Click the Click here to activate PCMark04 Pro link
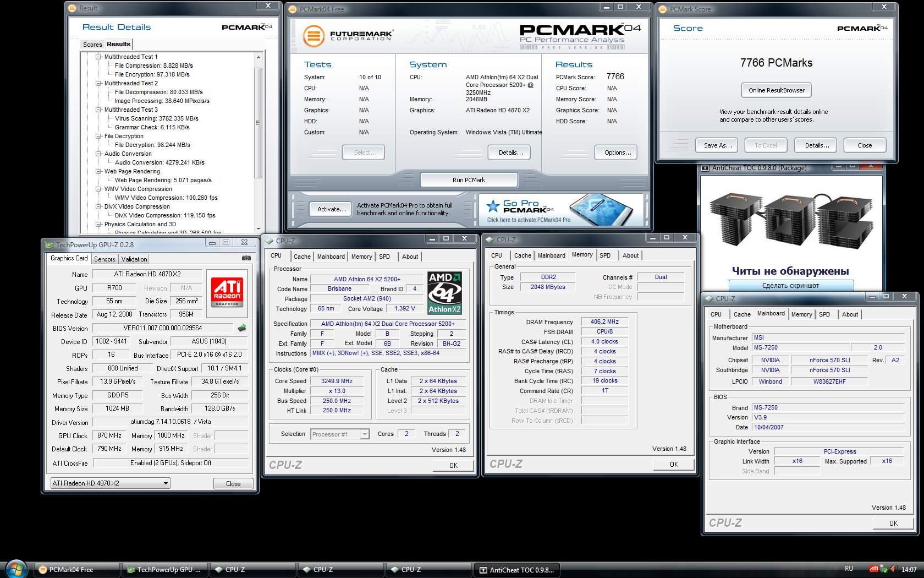Screen dimensions: 924x578 (x=529, y=220)
